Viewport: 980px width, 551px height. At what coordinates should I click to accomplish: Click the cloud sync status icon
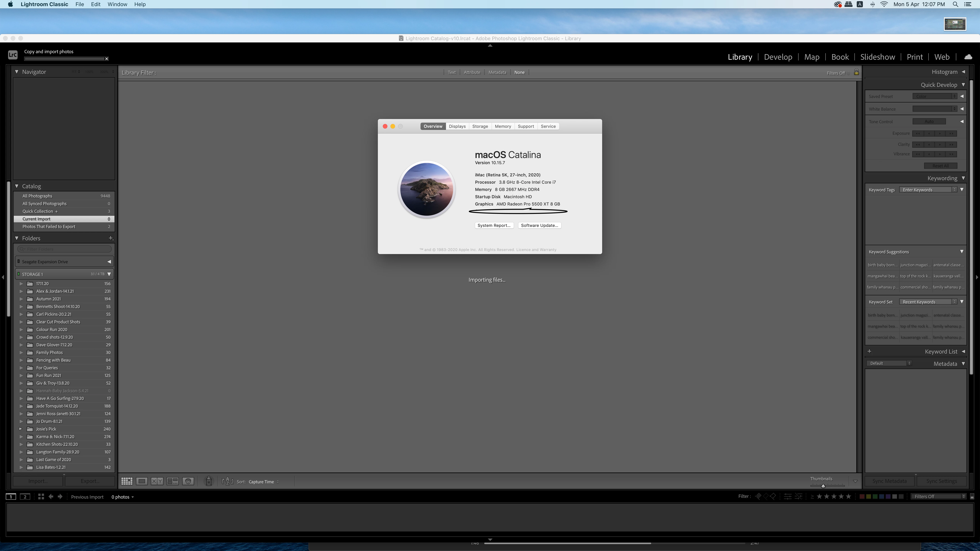[x=968, y=57]
